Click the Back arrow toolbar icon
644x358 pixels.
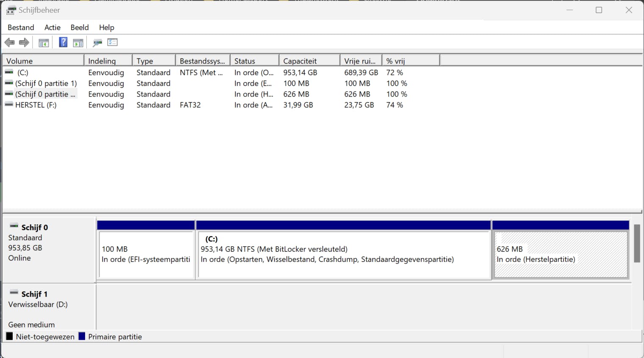click(x=9, y=42)
